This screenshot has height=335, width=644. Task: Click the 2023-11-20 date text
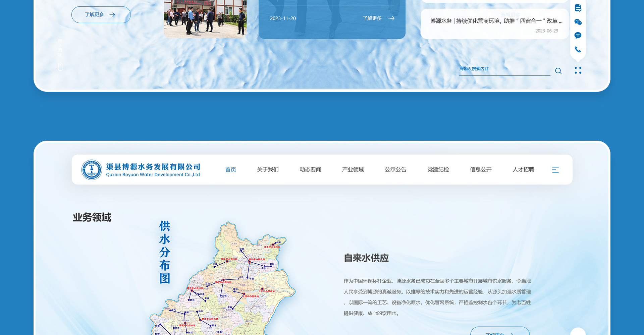pyautogui.click(x=283, y=18)
